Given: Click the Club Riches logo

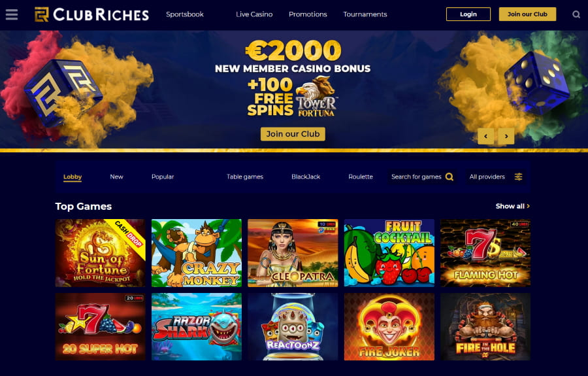Looking at the screenshot, I should point(92,14).
